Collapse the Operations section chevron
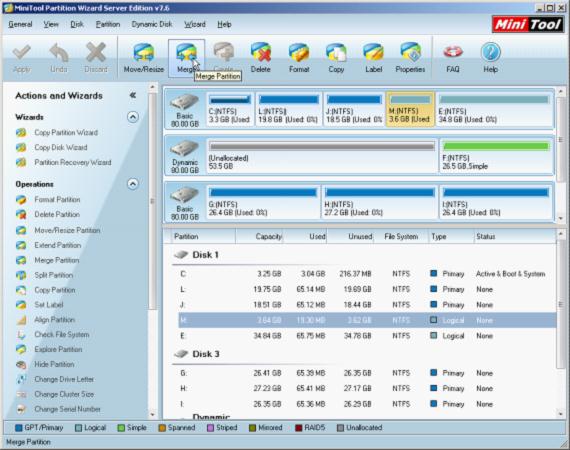Image resolution: width=570 pixels, height=450 pixels. (x=133, y=184)
